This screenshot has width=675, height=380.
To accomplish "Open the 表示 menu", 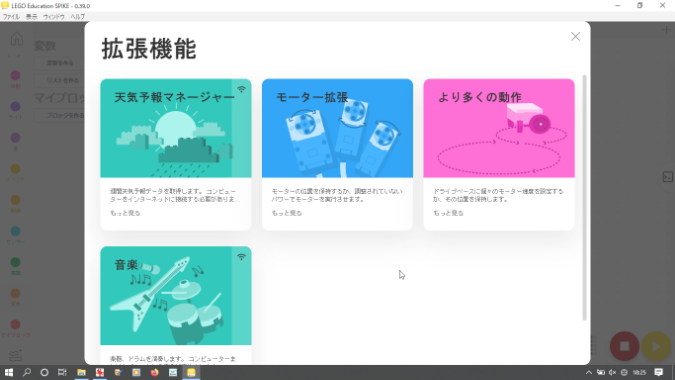I will coord(31,17).
